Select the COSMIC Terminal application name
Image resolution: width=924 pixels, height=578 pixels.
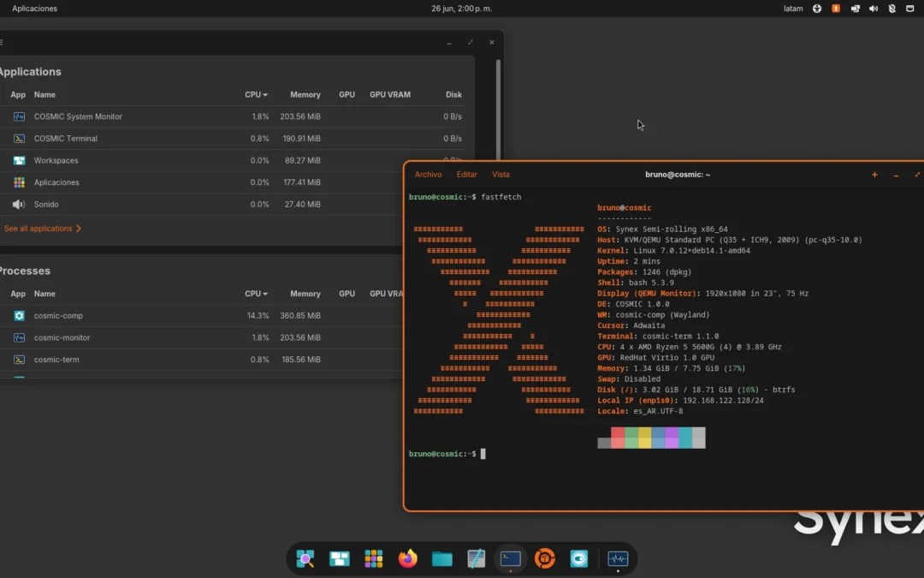(65, 139)
